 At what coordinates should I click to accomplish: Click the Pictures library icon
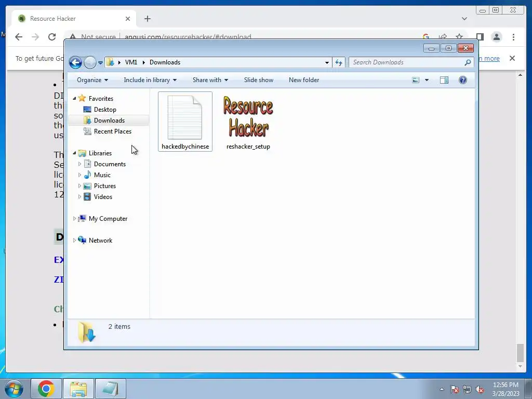(87, 186)
